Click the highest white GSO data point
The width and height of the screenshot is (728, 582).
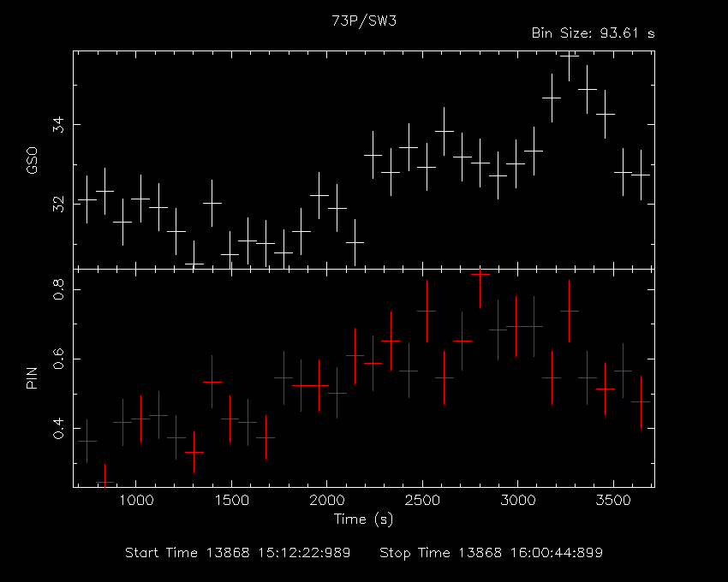570,56
